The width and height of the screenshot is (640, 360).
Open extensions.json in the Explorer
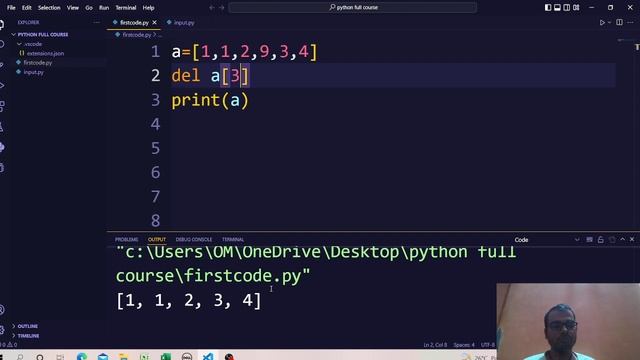[42, 53]
